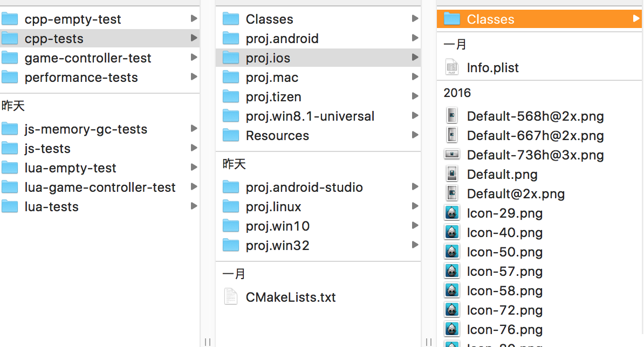Expand the proj.win32 folder arrow
Screen dimensions: 644x347
415,245
